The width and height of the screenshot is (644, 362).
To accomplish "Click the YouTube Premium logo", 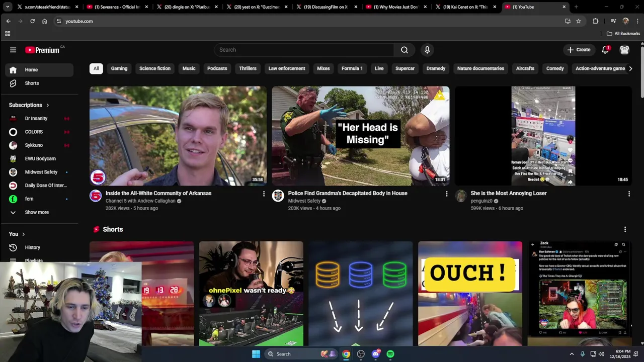I will tap(42, 50).
